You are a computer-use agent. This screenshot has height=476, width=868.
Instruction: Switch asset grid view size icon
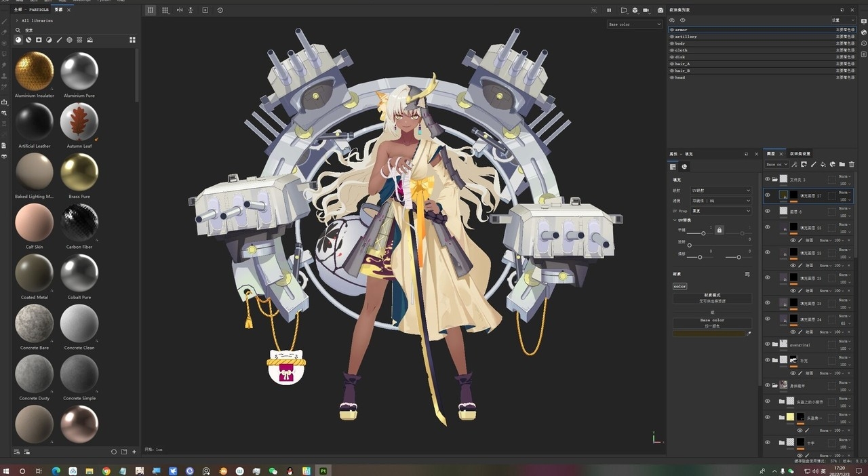point(132,40)
